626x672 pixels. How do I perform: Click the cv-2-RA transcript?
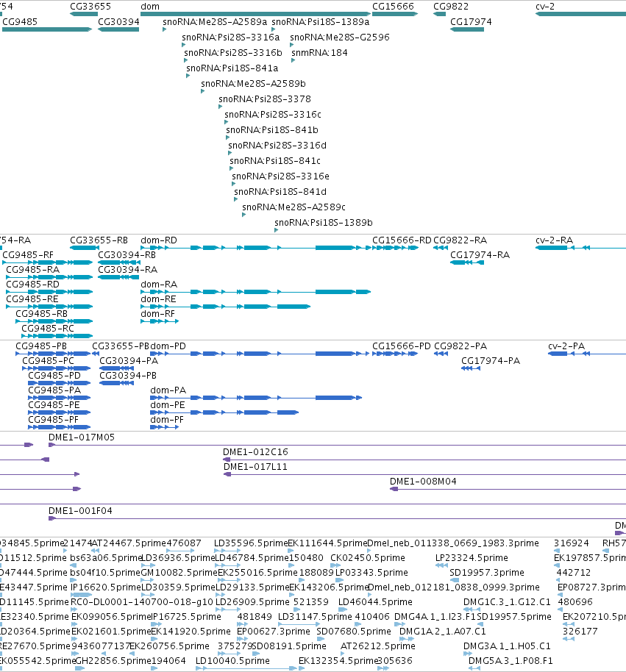pyautogui.click(x=580, y=248)
